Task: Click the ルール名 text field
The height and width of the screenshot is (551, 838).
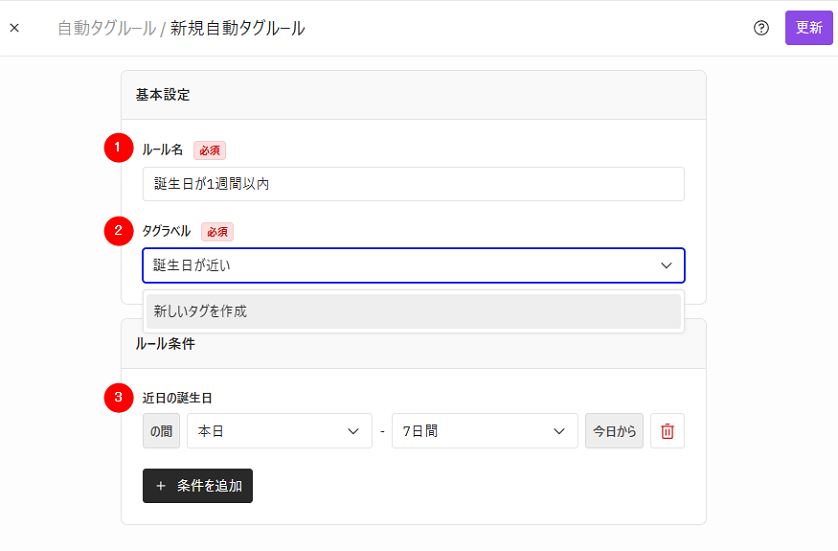Action: pyautogui.click(x=413, y=184)
